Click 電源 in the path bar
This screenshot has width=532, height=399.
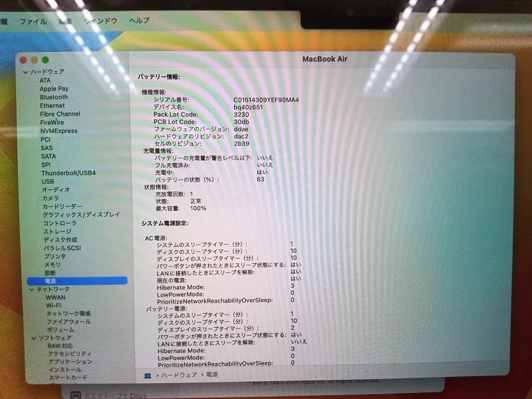tap(212, 375)
